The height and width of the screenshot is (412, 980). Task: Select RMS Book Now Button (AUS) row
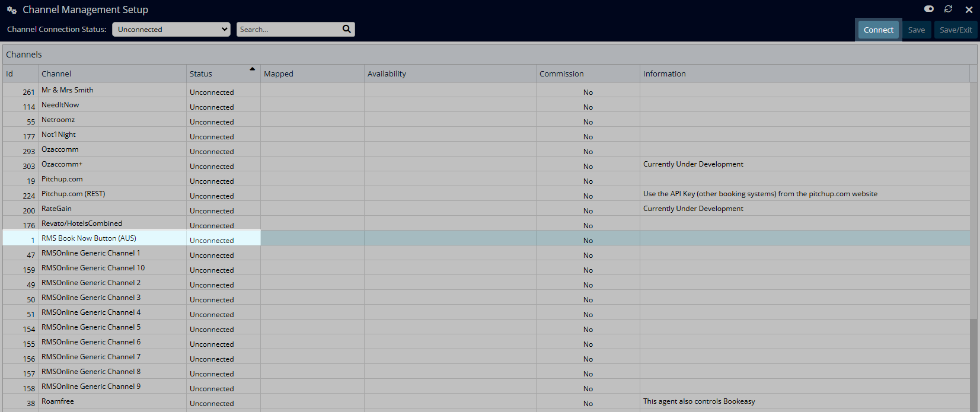[486, 238]
